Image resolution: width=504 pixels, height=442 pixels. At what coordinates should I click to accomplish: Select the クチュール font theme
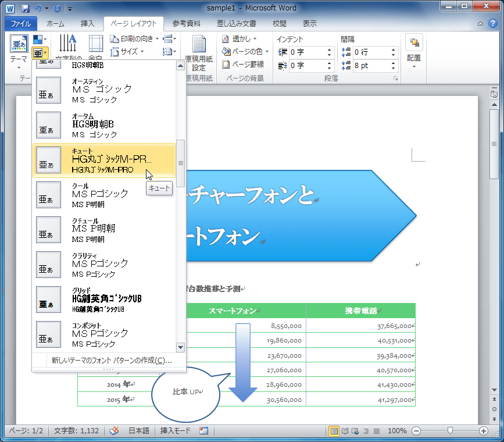pos(104,230)
